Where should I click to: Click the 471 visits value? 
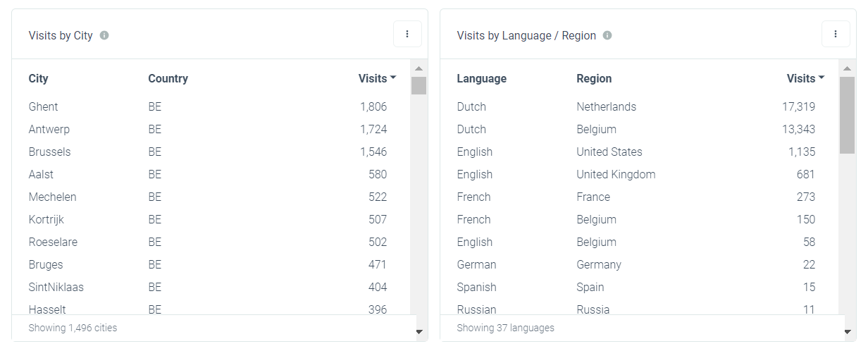[378, 264]
